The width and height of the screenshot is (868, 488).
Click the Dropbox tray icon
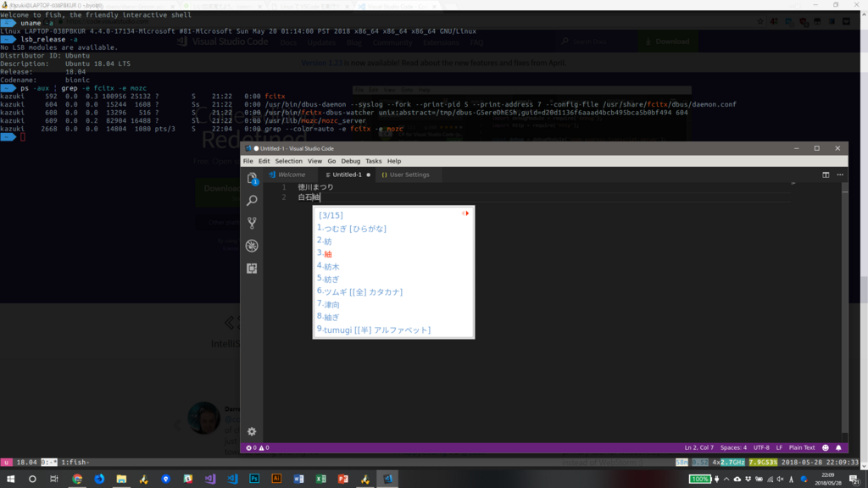pos(748,480)
